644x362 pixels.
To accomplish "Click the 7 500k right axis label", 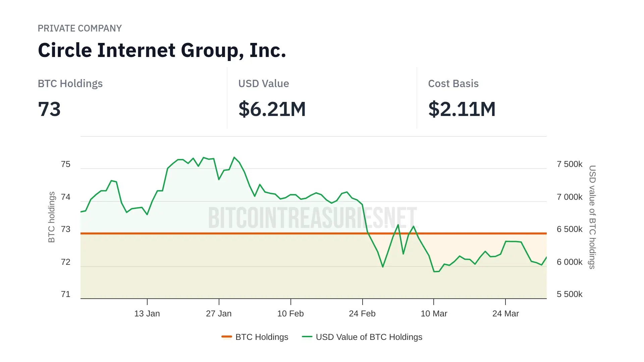I will pyautogui.click(x=570, y=164).
